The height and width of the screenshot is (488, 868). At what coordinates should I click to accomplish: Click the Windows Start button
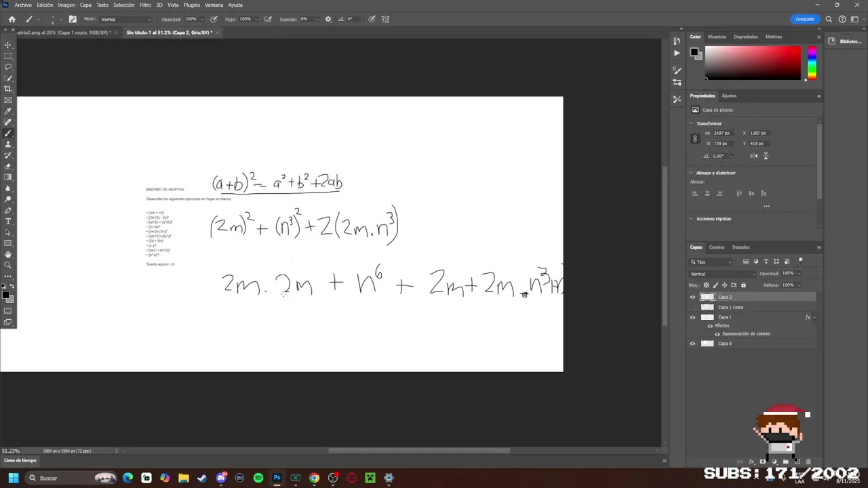(x=13, y=478)
